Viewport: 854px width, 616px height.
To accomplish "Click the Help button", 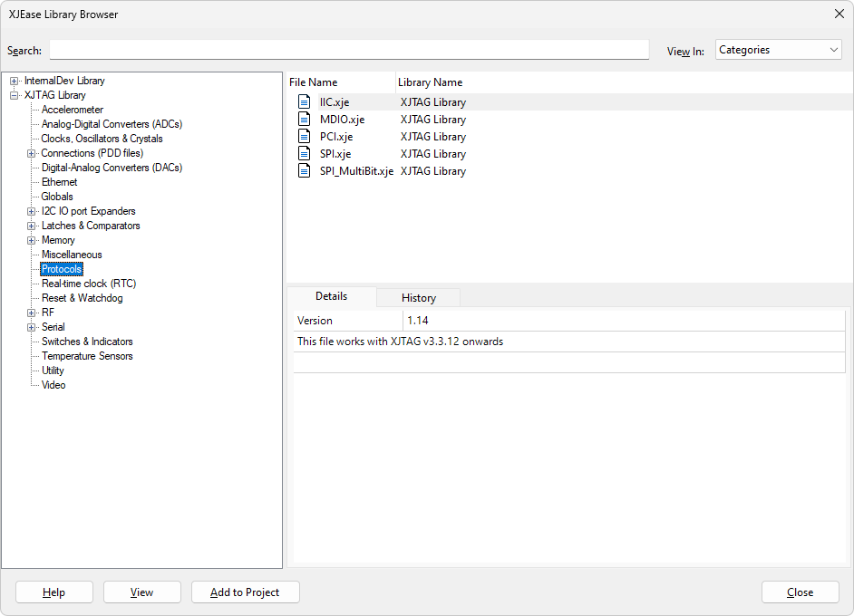I will pyautogui.click(x=53, y=592).
